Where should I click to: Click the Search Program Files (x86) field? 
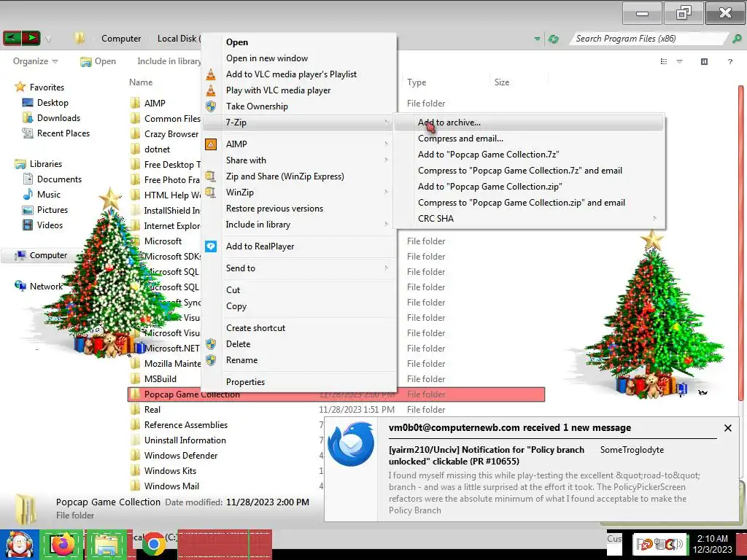(x=648, y=39)
